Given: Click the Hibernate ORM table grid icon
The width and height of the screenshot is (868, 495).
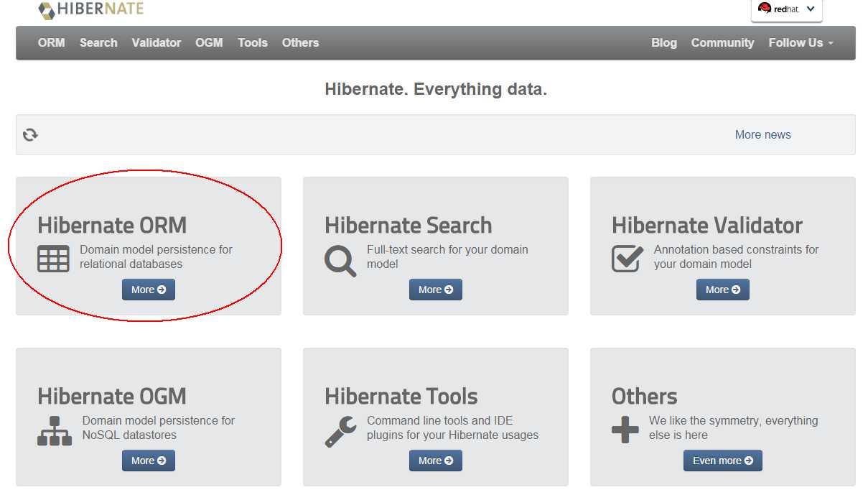Looking at the screenshot, I should 53,259.
